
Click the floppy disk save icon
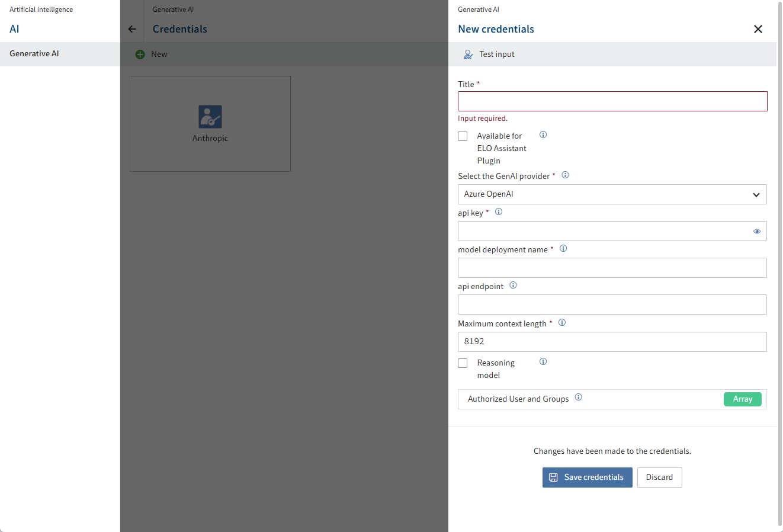point(553,477)
